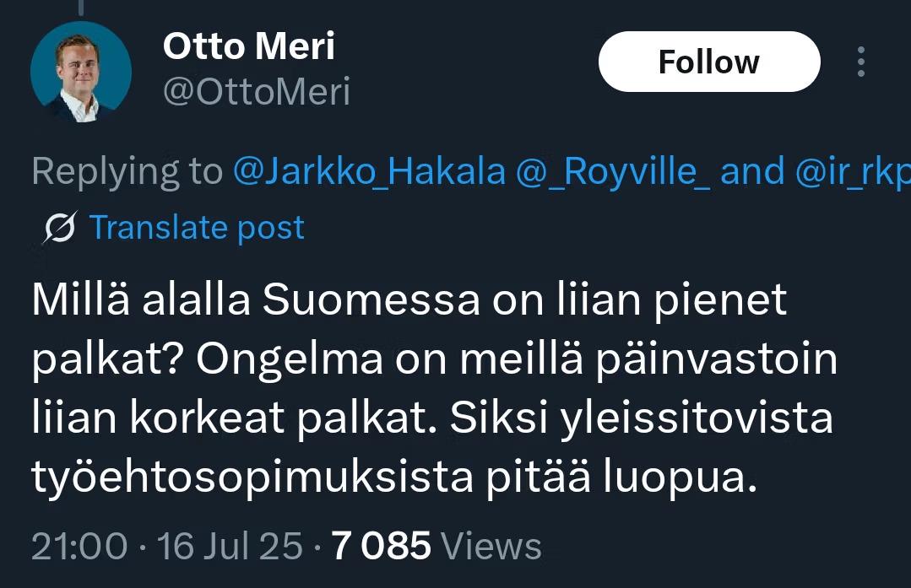Click the slashed-circle translate icon
The image size is (911, 588).
click(x=60, y=229)
